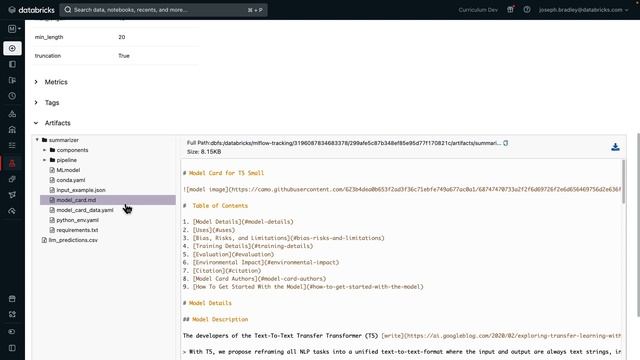Click the Databricks logo
This screenshot has height=360, width=640.
31,10
